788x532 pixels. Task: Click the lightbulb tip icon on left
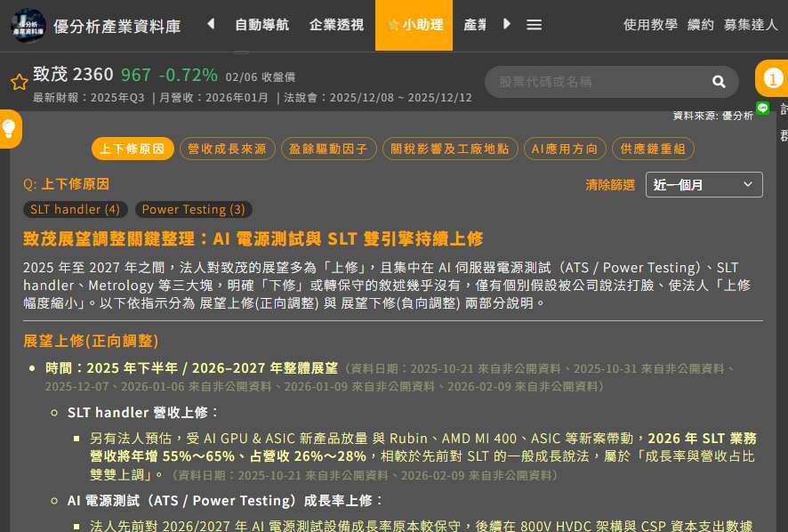coord(10,129)
